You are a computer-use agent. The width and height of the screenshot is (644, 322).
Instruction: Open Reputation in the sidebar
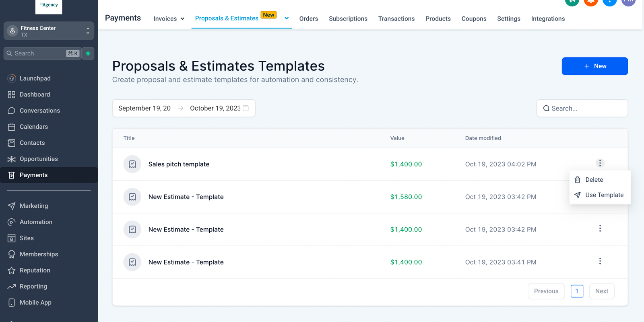(35, 270)
